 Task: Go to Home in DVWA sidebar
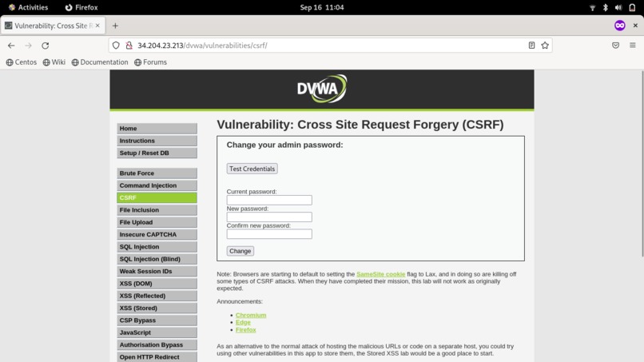[x=157, y=128]
